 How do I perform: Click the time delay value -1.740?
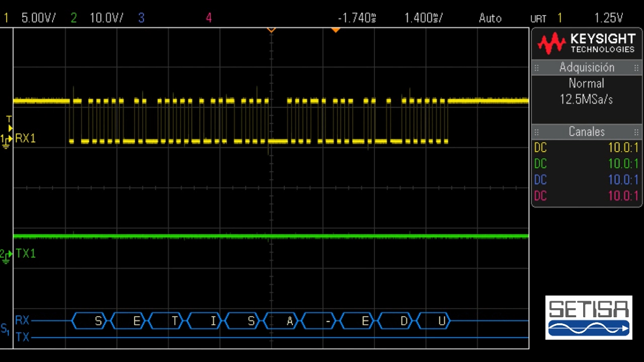tap(357, 18)
